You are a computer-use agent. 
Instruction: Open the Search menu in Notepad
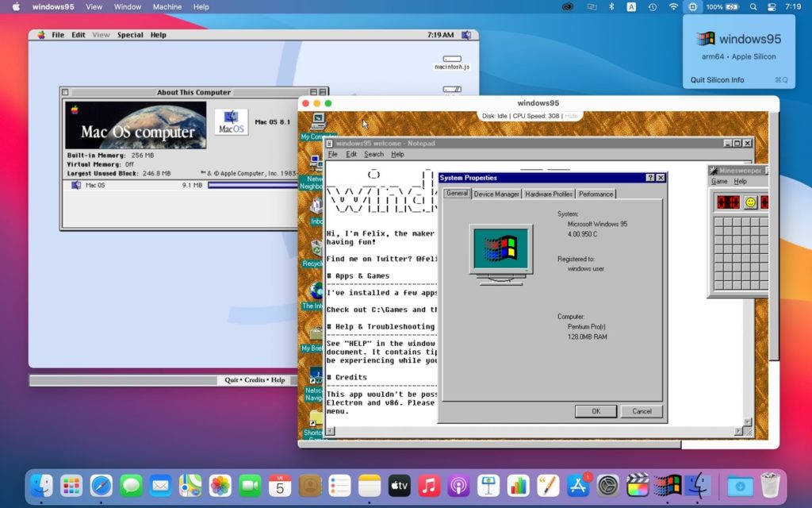pos(373,153)
